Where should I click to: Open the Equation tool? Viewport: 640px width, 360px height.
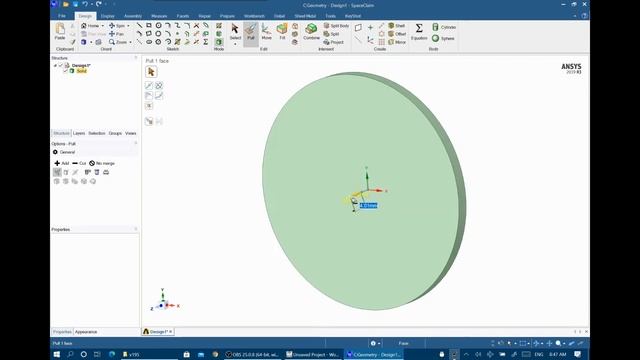pos(419,32)
